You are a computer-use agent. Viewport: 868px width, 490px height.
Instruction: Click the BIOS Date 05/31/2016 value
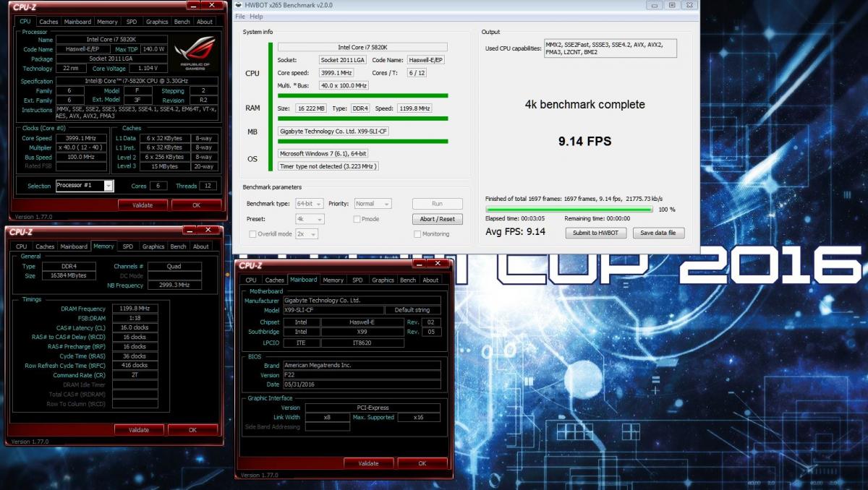(362, 384)
